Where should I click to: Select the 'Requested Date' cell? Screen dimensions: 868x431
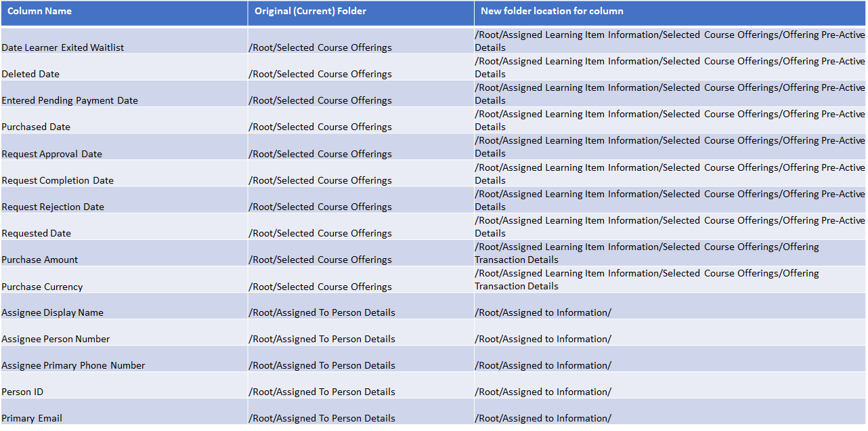click(124, 226)
